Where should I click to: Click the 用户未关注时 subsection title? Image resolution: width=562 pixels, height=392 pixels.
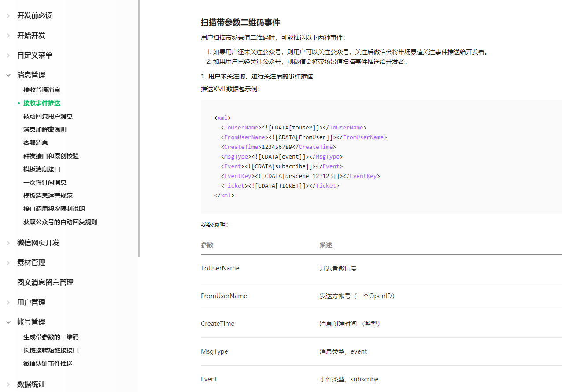(x=257, y=76)
